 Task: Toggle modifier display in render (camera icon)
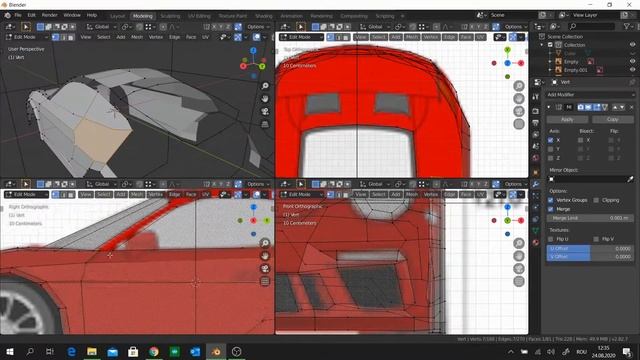click(x=580, y=107)
